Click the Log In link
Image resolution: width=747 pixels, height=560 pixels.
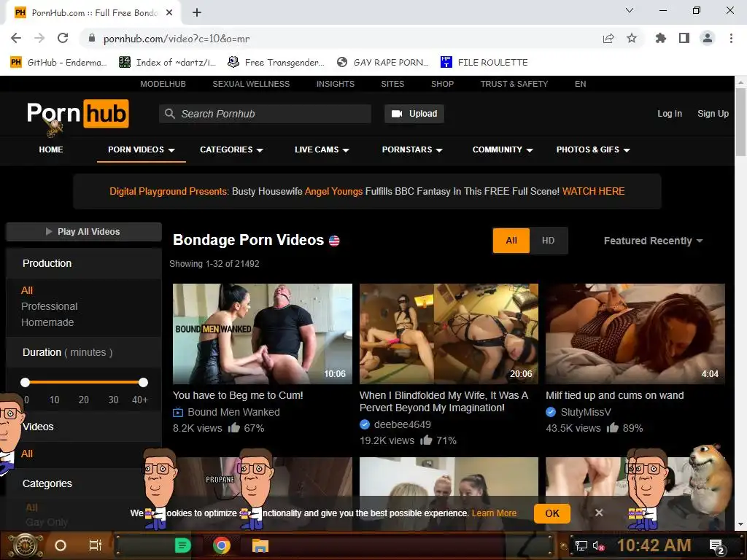(x=670, y=114)
